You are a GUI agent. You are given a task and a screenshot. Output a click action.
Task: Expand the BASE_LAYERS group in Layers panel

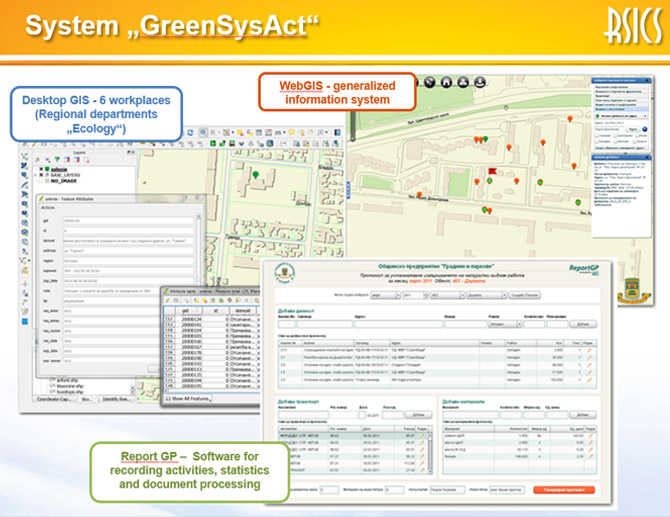(x=36, y=175)
